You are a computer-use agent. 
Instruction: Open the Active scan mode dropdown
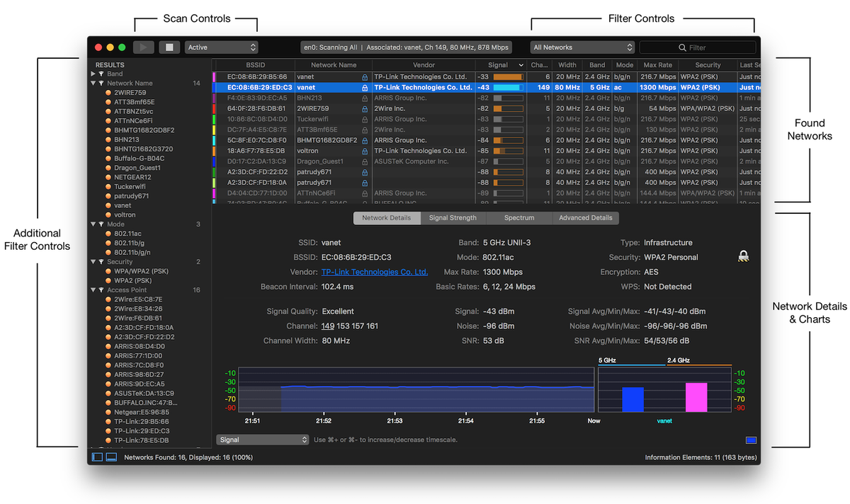(x=222, y=47)
